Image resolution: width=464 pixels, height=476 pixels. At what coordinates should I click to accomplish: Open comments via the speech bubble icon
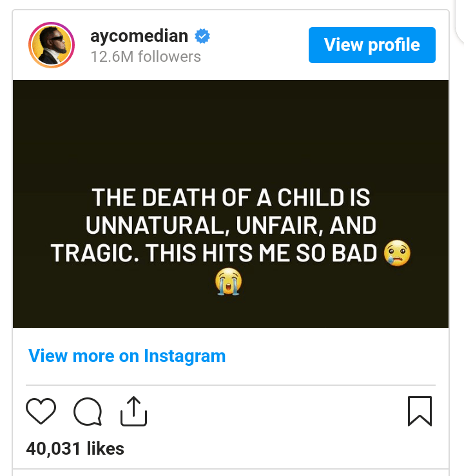click(x=88, y=412)
